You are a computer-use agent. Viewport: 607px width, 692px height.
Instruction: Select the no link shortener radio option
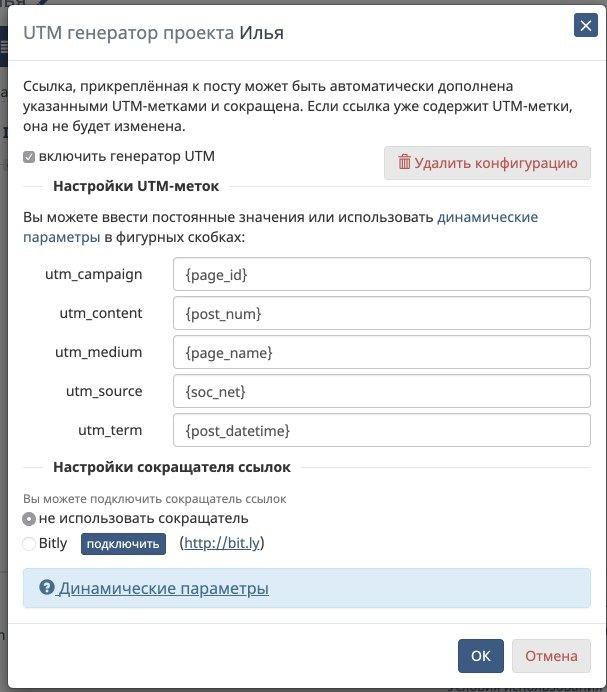pos(29,519)
